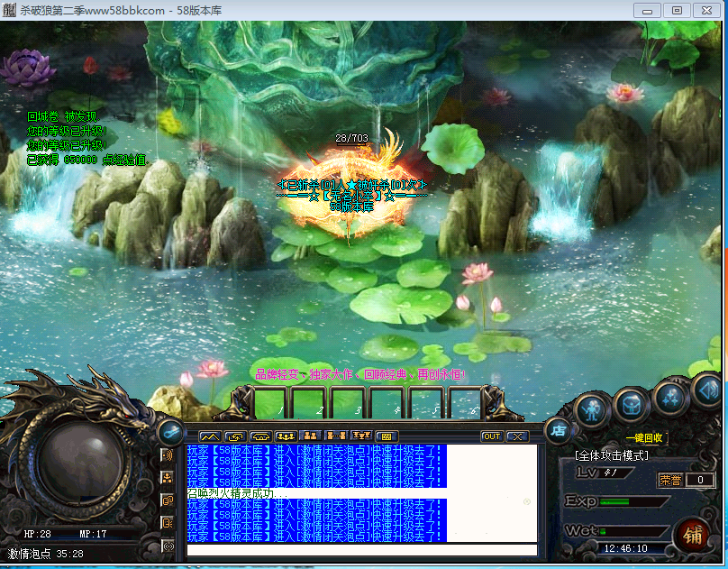The width and height of the screenshot is (728, 569).
Task: Close the game window
Action: (x=706, y=10)
